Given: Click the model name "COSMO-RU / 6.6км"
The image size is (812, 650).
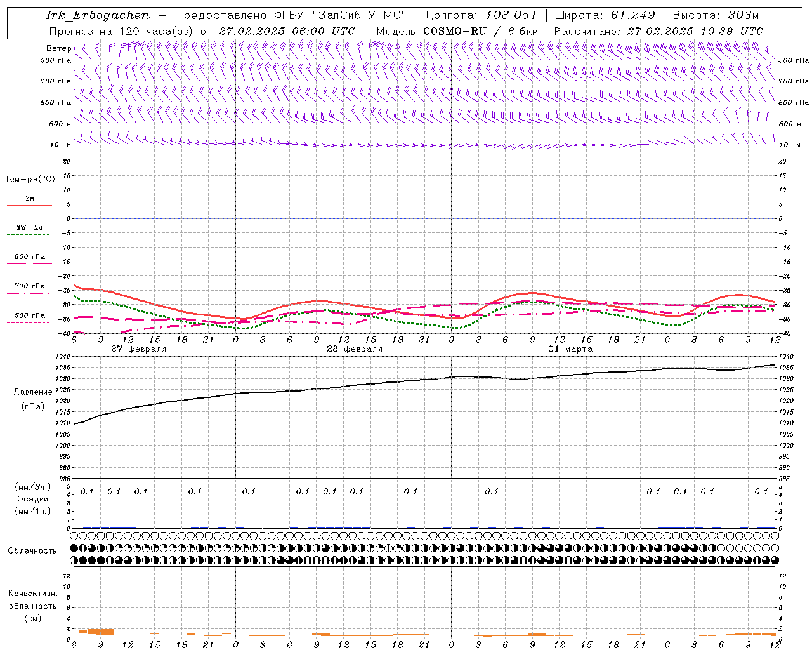Looking at the screenshot, I should (x=481, y=31).
